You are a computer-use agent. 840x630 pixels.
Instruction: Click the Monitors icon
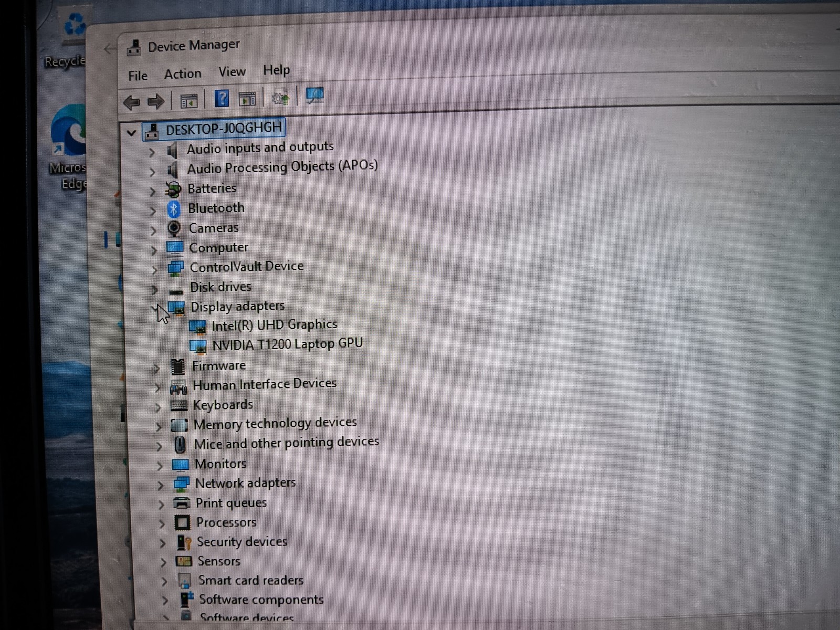click(x=181, y=465)
